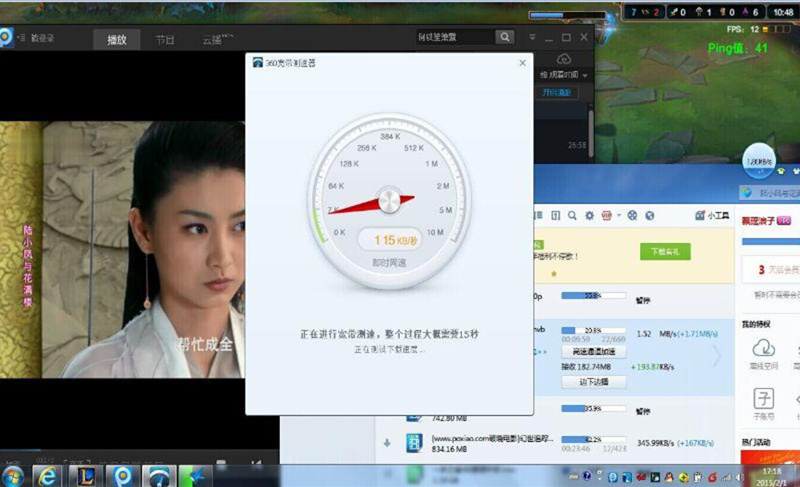Screen dimensions: 800x487
Task: Click the video frame in PPTV player
Action: click(122, 250)
